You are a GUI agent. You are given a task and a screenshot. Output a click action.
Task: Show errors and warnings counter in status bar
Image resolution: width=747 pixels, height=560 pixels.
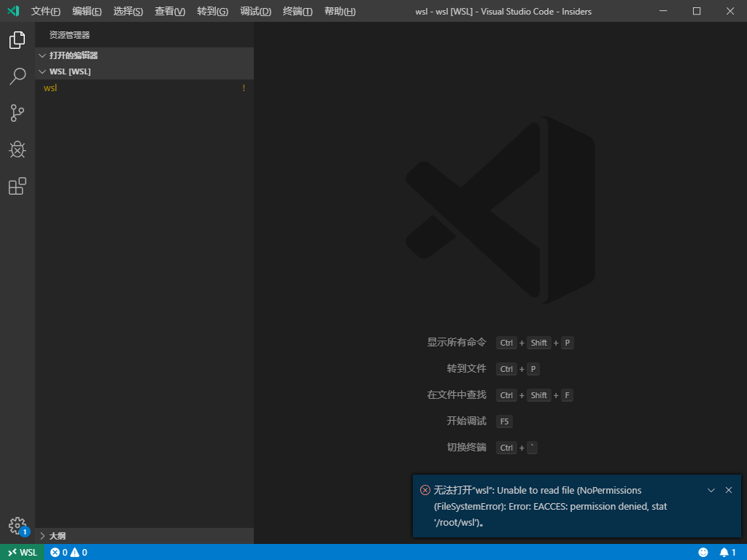[x=69, y=552]
